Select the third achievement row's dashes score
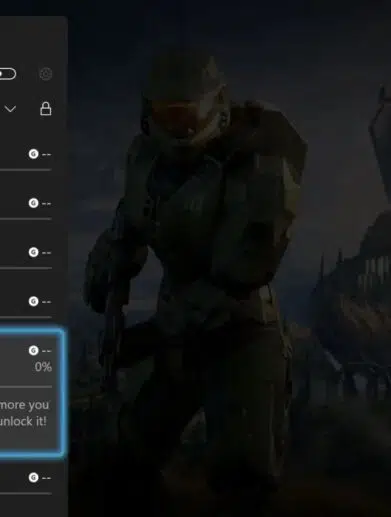This screenshot has width=391, height=517. pos(47,252)
